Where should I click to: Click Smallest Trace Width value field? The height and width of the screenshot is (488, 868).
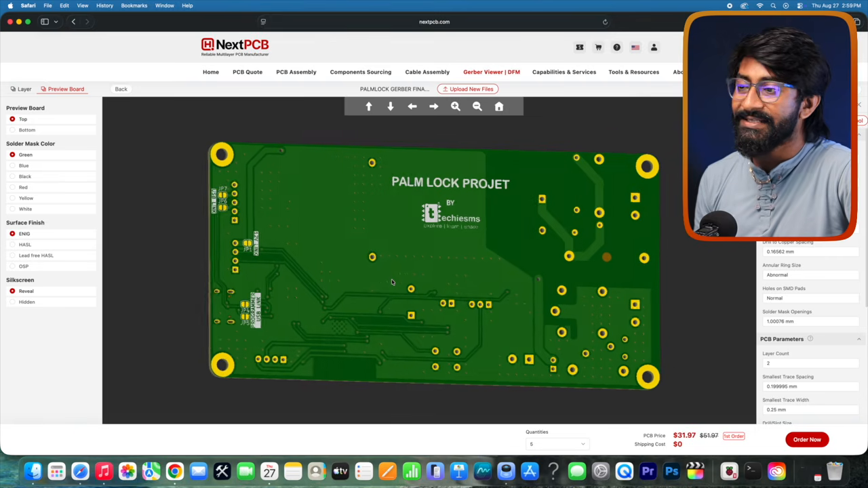click(x=810, y=409)
